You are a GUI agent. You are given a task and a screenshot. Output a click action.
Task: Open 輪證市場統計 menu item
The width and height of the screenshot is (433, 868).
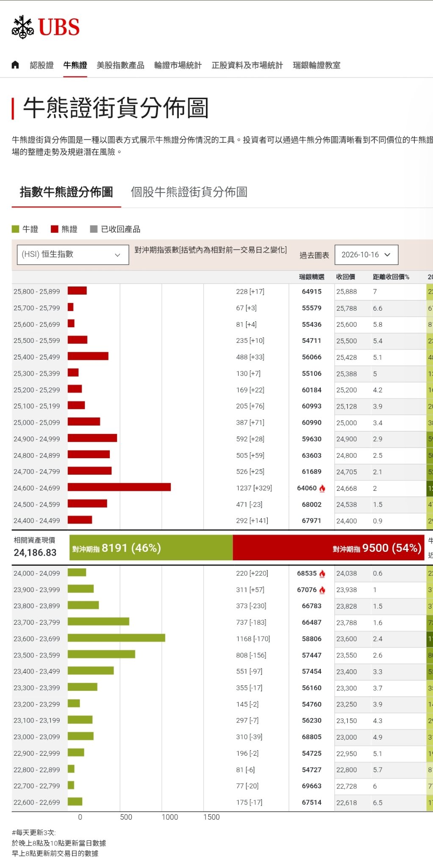(178, 65)
